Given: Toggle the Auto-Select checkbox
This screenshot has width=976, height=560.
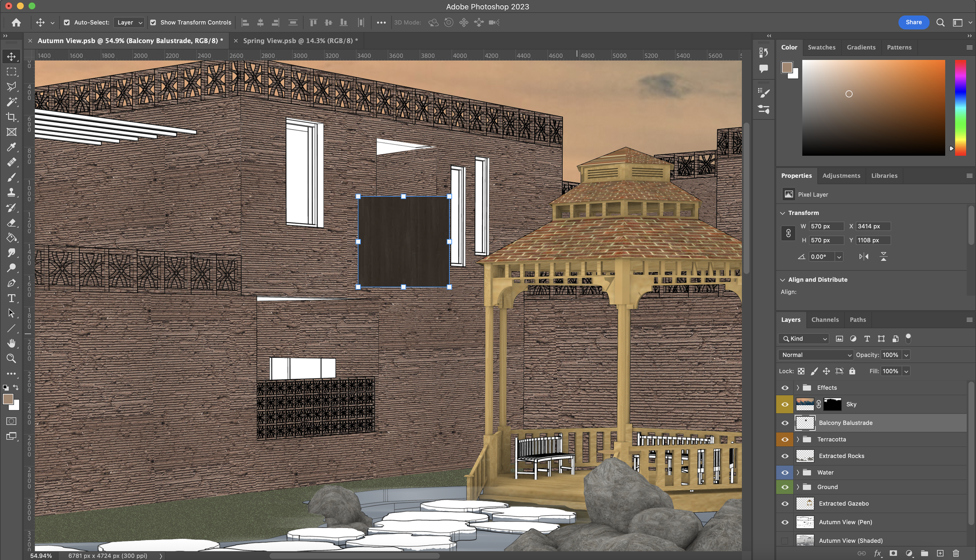Looking at the screenshot, I should [x=67, y=23].
